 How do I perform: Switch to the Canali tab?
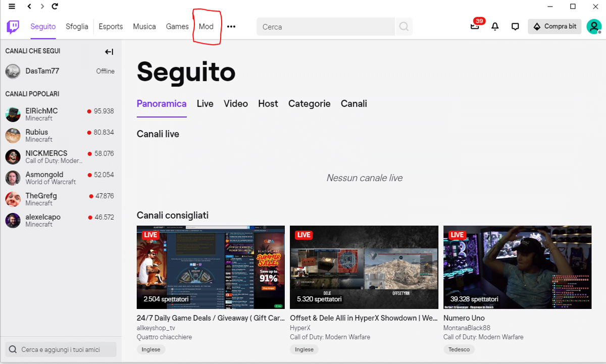pyautogui.click(x=354, y=103)
